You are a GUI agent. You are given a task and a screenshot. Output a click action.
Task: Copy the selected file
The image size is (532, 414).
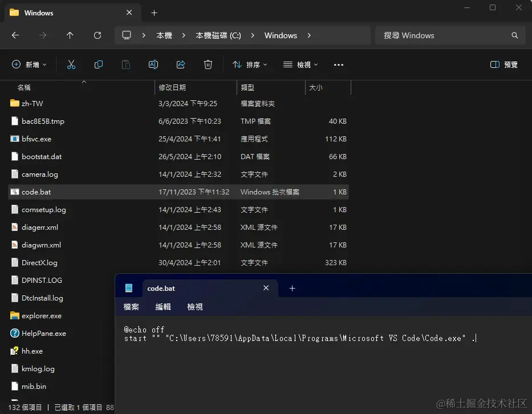pyautogui.click(x=99, y=64)
